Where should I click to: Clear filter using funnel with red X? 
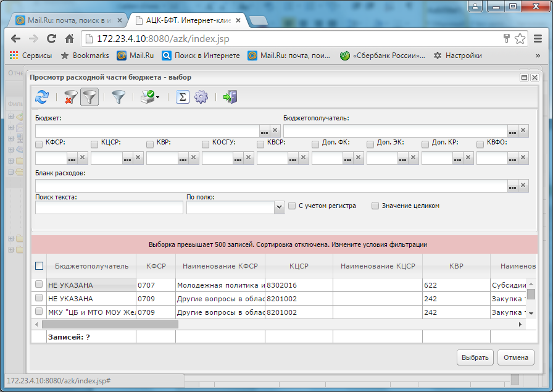pos(70,97)
